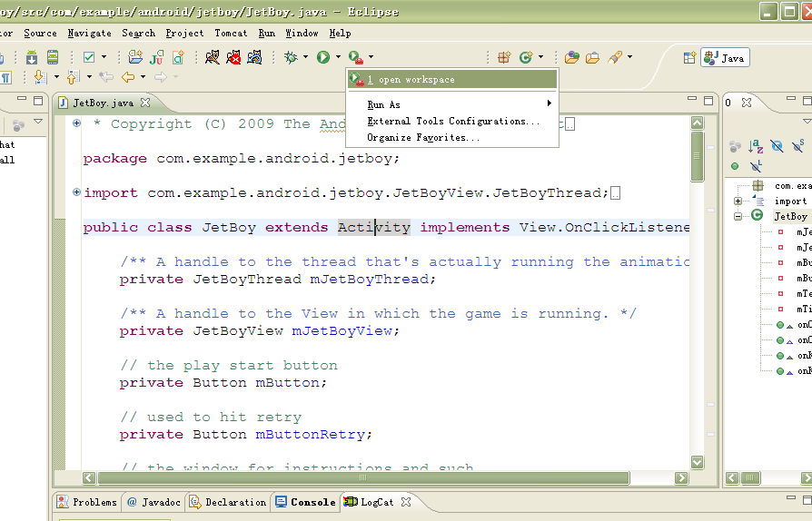Toggle Hide Fields in Outline toolbar
This screenshot has height=521, width=812.
pyautogui.click(x=777, y=145)
